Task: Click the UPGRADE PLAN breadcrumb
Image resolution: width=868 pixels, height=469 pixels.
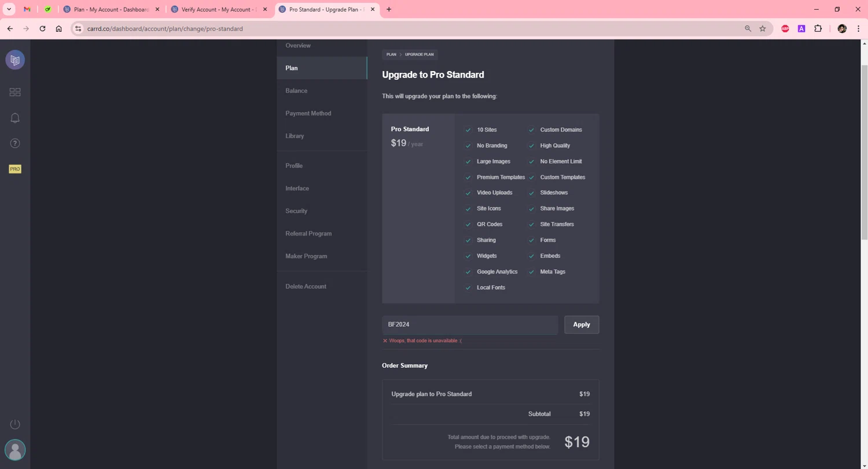Action: (x=419, y=54)
